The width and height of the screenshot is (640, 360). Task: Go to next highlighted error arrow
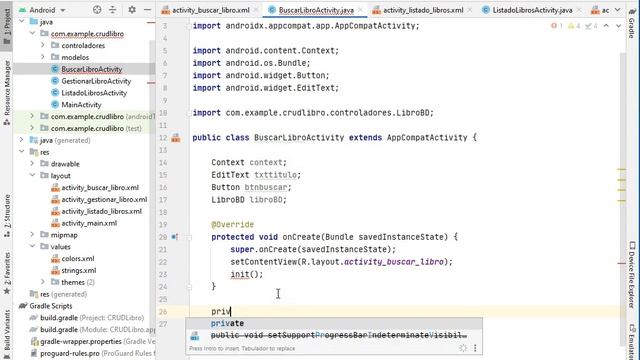(x=619, y=26)
